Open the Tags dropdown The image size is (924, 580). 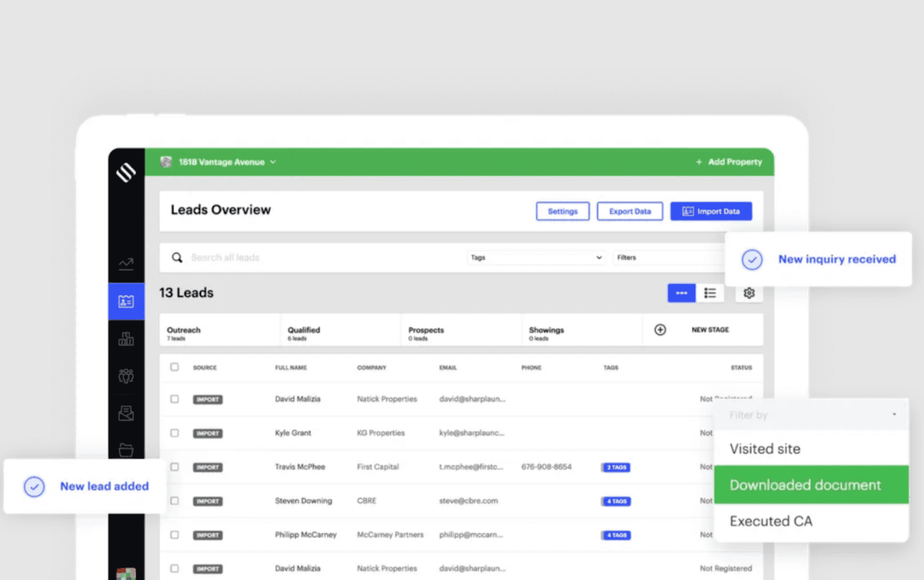pyautogui.click(x=536, y=257)
